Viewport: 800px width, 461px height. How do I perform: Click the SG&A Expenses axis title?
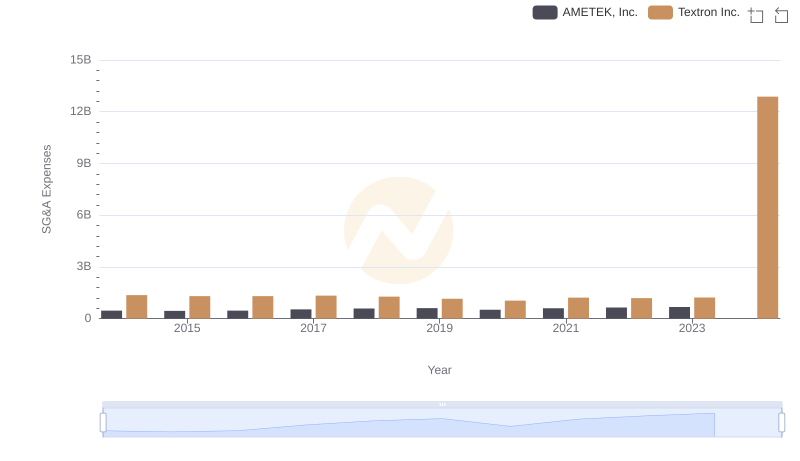coord(46,189)
